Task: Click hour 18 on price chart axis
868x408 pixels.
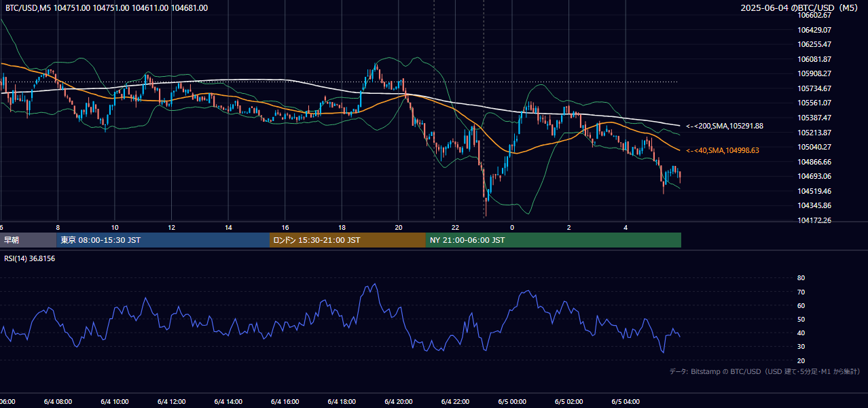Action: pos(342,227)
